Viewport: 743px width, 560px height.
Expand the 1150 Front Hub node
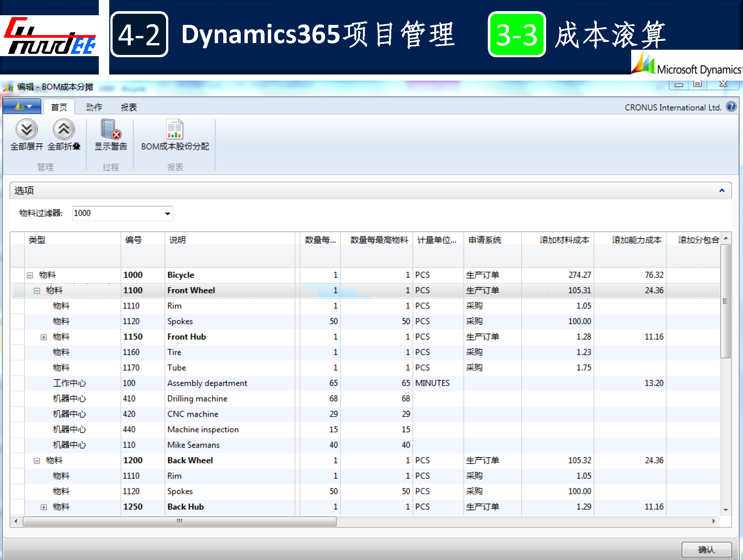[x=44, y=337]
